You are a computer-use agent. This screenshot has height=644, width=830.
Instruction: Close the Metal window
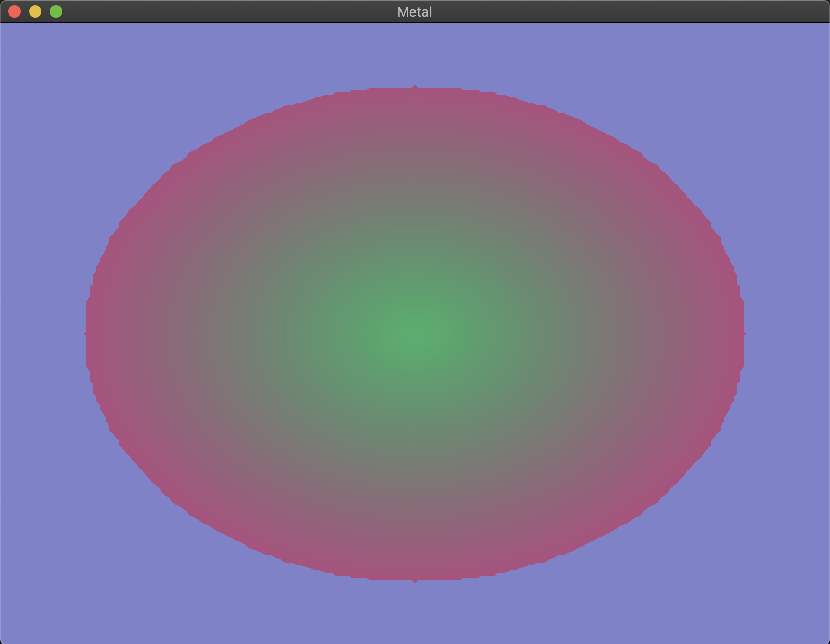(13, 11)
